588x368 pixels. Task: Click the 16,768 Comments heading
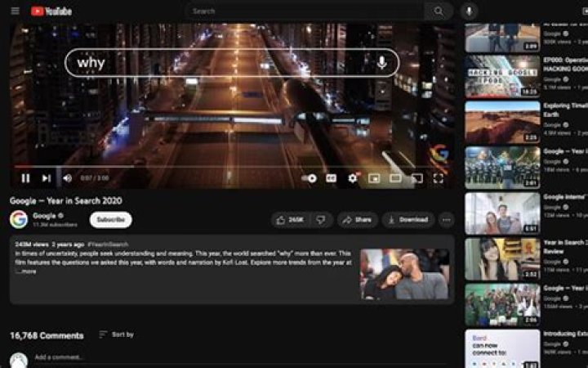point(47,336)
